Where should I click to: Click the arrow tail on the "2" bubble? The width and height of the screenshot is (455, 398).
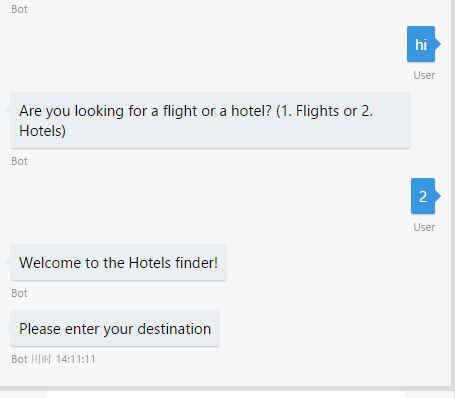[x=438, y=196]
